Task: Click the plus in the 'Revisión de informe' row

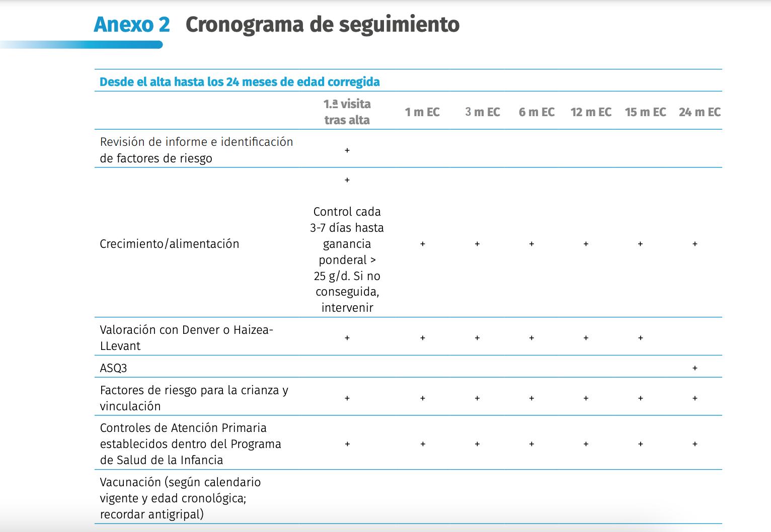Action: coord(347,150)
